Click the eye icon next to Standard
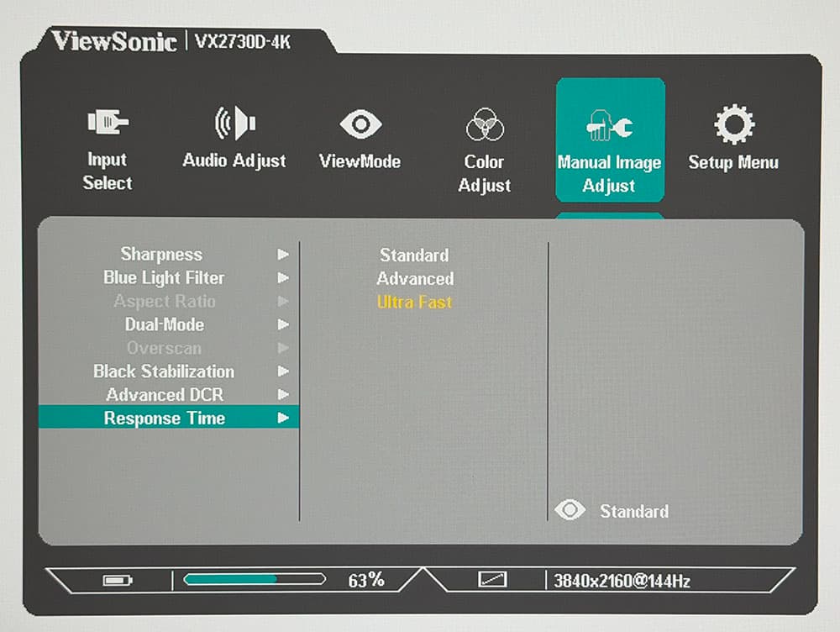Viewport: 840px width, 632px height. click(570, 510)
